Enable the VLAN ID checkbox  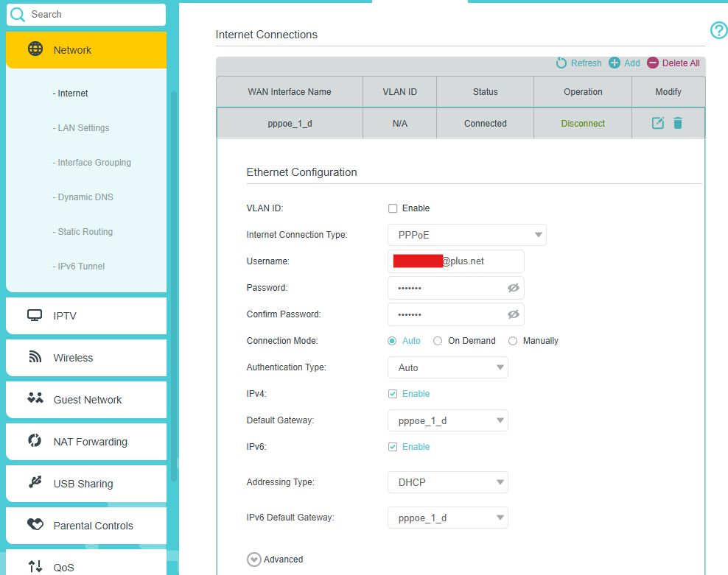click(x=393, y=208)
